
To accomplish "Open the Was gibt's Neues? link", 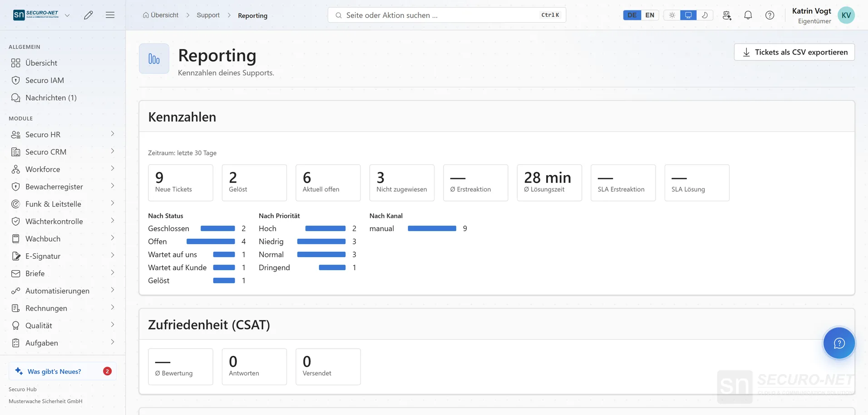I will (x=63, y=371).
